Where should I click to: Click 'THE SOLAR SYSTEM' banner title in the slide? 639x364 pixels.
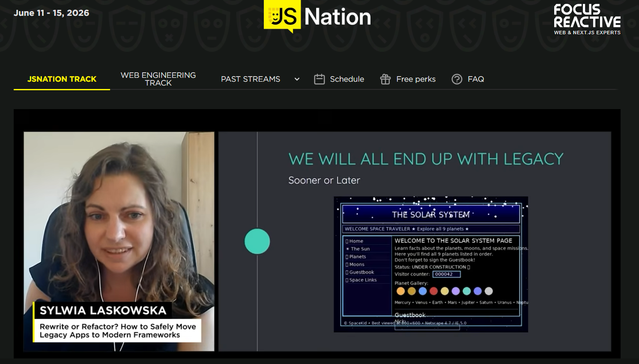[x=431, y=214]
